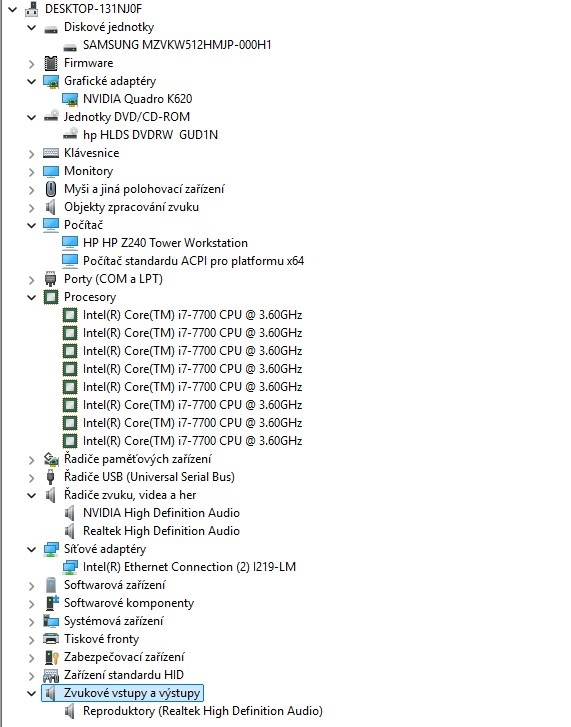Select Počítač standardu ACPI pro platformu x64
571x727 pixels.
(193, 261)
